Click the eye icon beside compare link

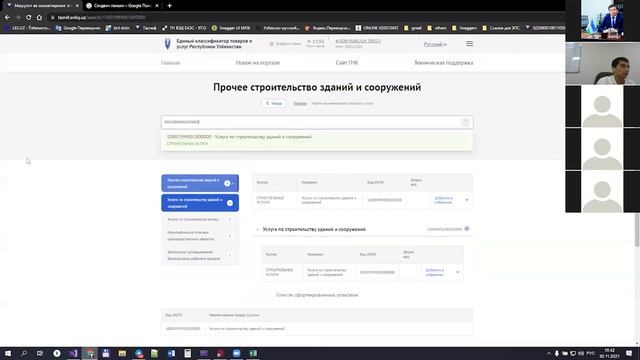467,229
